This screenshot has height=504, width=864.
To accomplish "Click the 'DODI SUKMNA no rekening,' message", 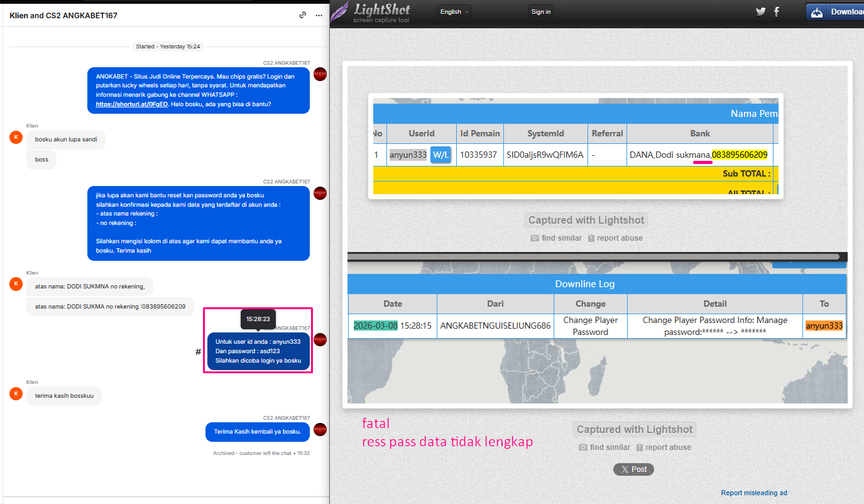I will click(x=90, y=287).
